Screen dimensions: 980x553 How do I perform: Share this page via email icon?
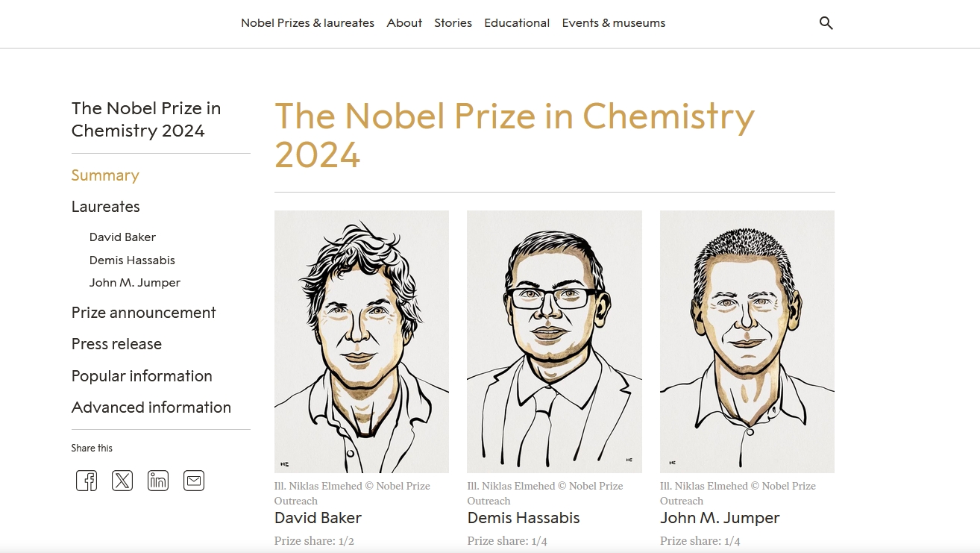[194, 481]
